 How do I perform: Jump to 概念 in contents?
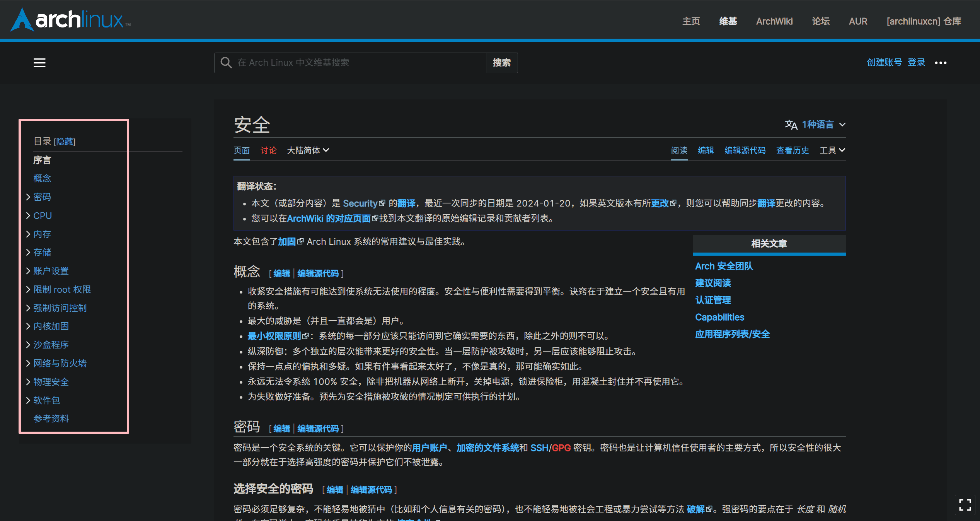point(42,178)
